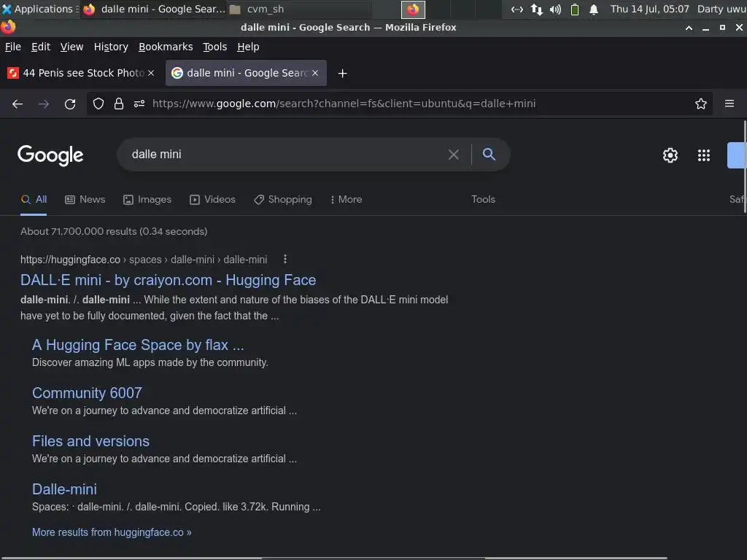Open the Files and versions sitelink
Image resolution: width=747 pixels, height=560 pixels.
[90, 441]
